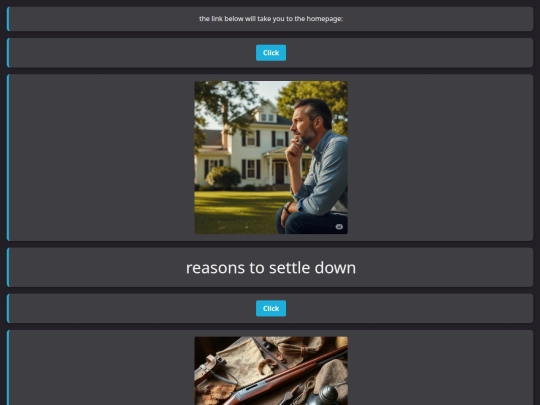Click the white house in the photo
The image size is (540, 405).
click(x=250, y=148)
